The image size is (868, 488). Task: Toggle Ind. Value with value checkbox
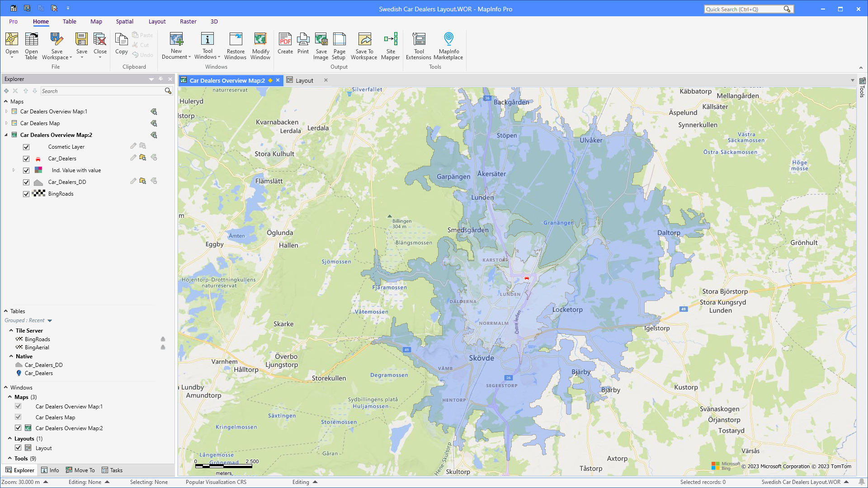pyautogui.click(x=26, y=170)
